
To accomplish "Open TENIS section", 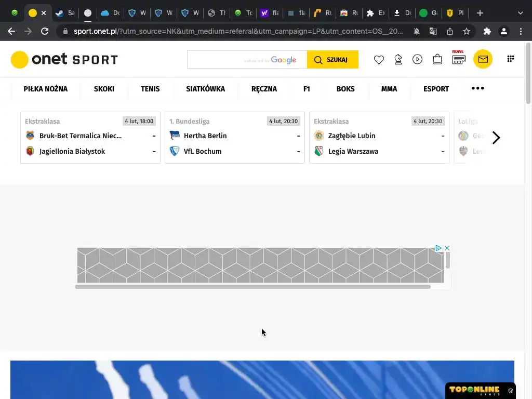I will pyautogui.click(x=150, y=89).
